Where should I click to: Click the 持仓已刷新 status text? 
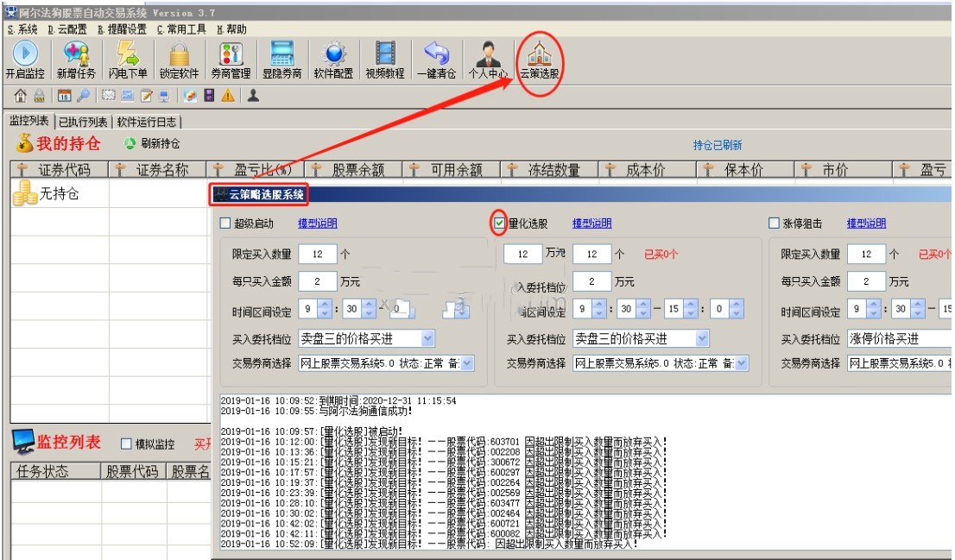(x=718, y=145)
